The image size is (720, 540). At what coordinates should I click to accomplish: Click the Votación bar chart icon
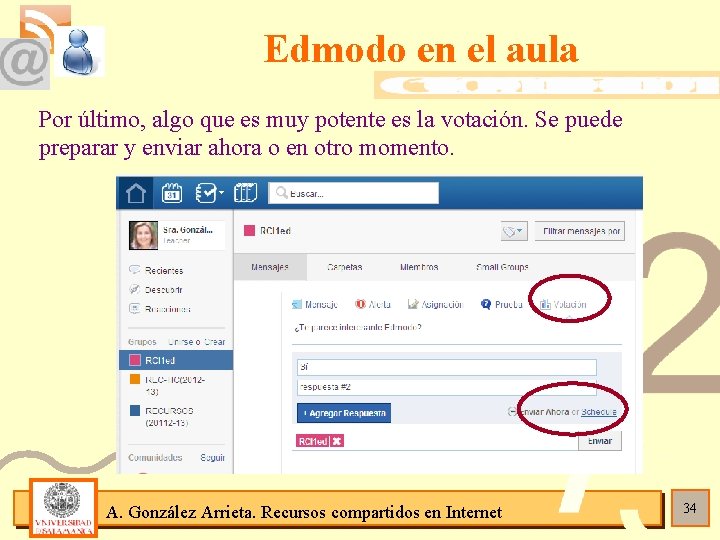tap(545, 304)
